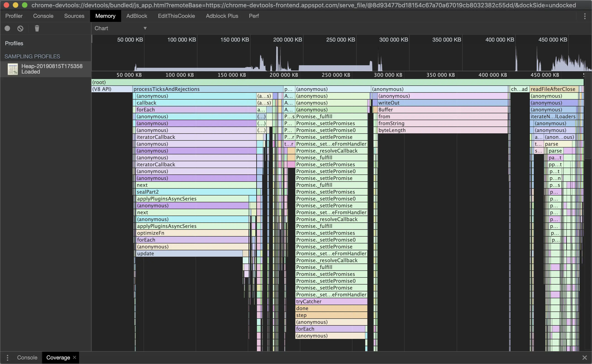
Task: Close the Coverage drawer tab
Action: pos(75,357)
